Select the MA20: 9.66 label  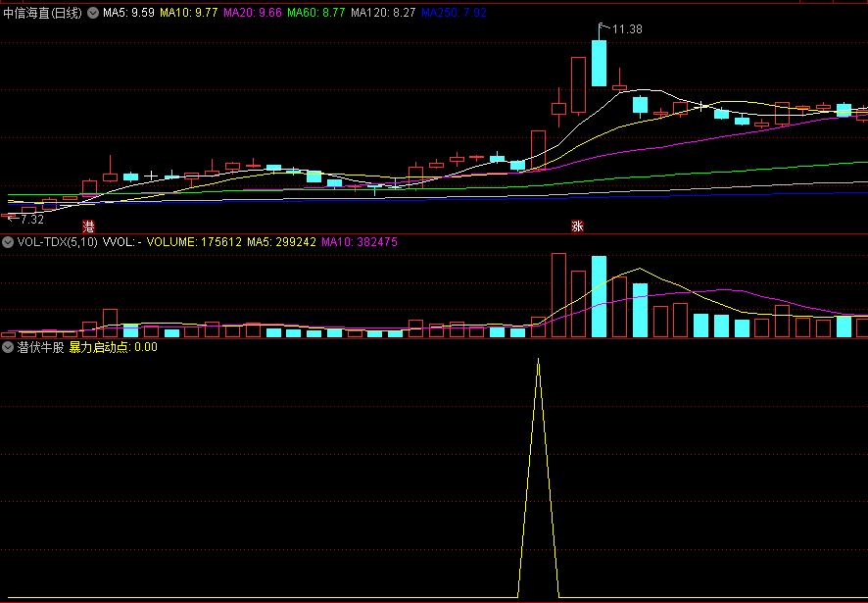pyautogui.click(x=253, y=14)
